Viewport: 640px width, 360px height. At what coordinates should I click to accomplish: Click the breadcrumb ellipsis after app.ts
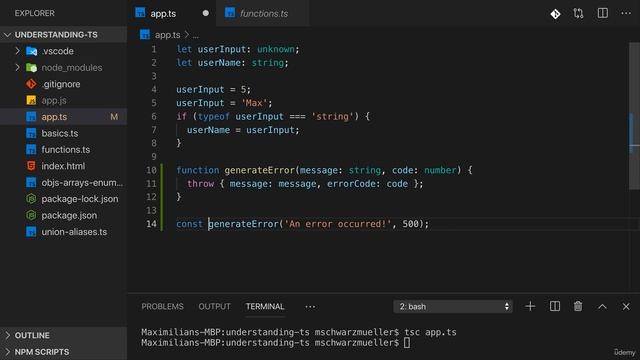point(196,36)
